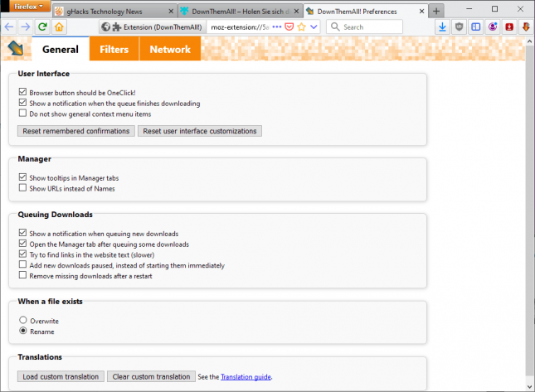535x392 pixels.
Task: Select the Rename radio option
Action: pyautogui.click(x=23, y=331)
